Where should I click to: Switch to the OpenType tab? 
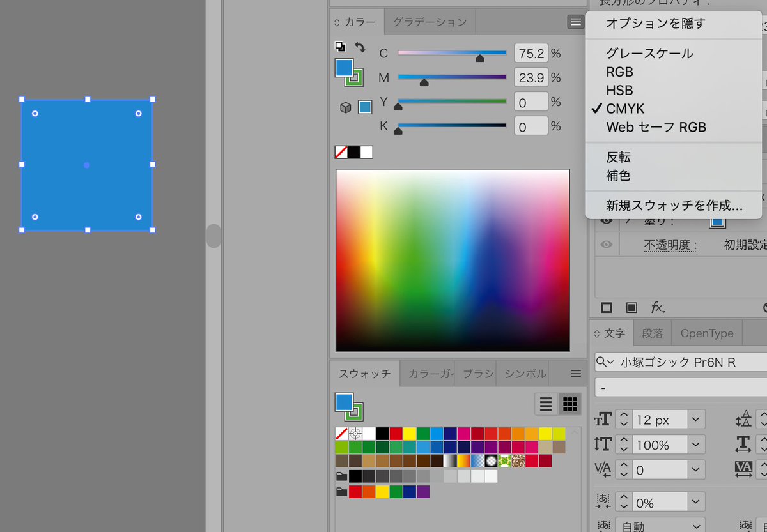coord(707,333)
